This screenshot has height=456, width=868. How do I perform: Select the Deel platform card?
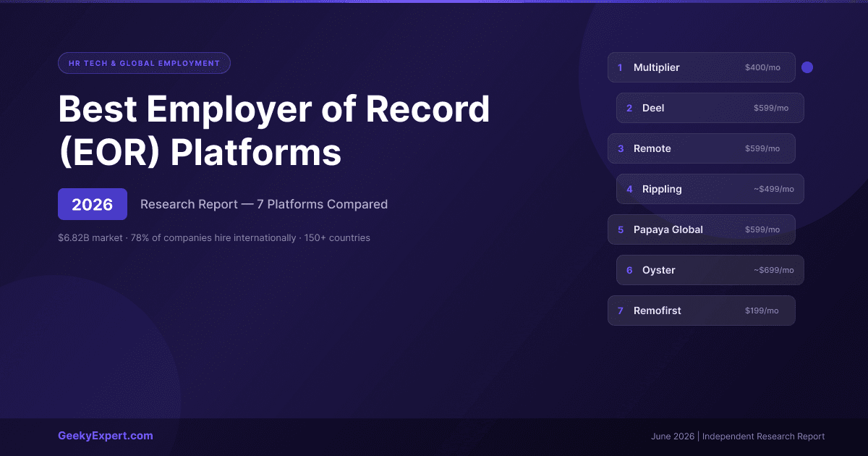point(710,108)
